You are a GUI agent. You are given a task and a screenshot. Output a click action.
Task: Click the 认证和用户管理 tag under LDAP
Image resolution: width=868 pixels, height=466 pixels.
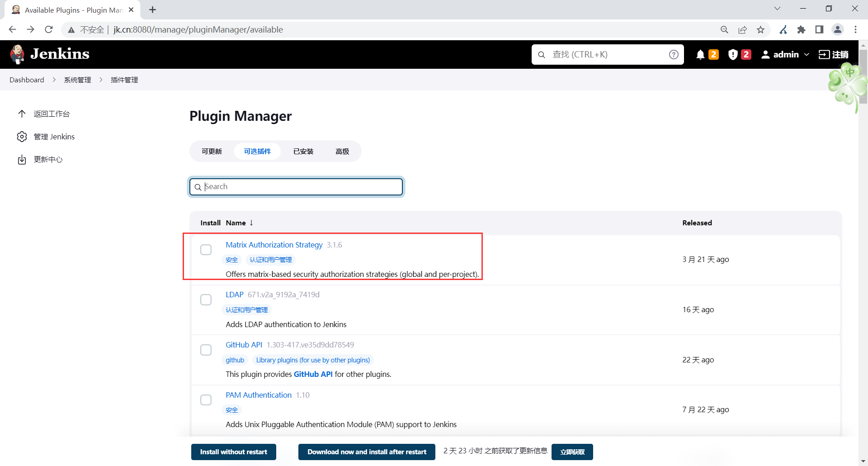(247, 310)
